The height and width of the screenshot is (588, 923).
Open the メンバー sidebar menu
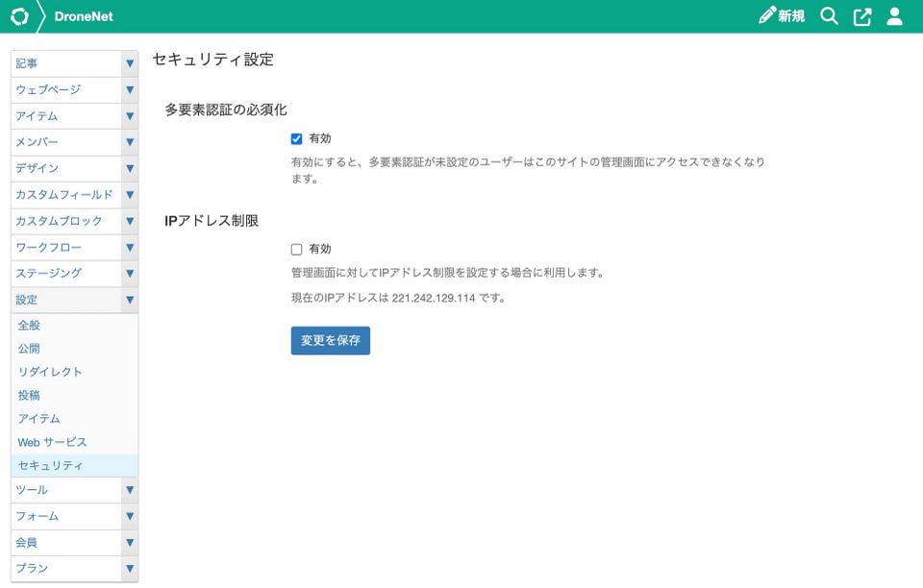(66, 142)
